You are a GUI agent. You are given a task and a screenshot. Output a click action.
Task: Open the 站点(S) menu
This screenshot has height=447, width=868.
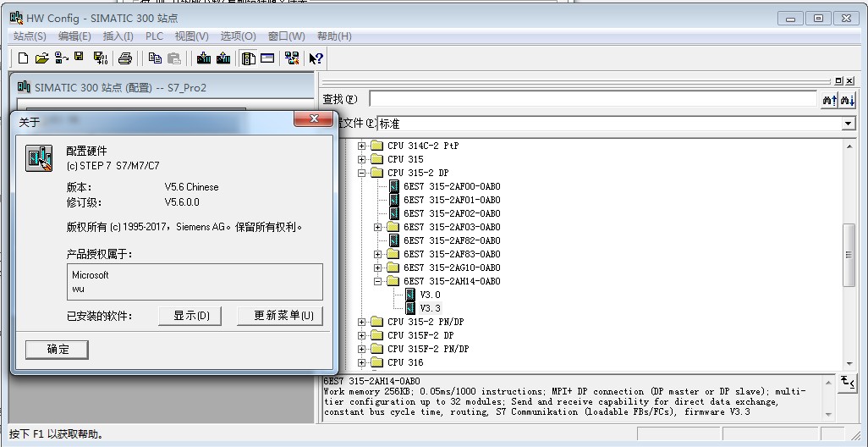pyautogui.click(x=30, y=36)
